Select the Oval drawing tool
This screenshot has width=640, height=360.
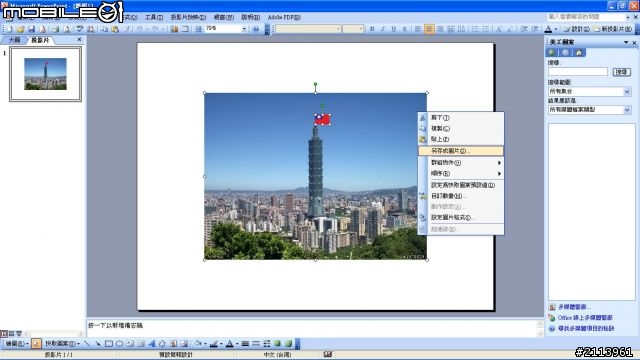119,344
